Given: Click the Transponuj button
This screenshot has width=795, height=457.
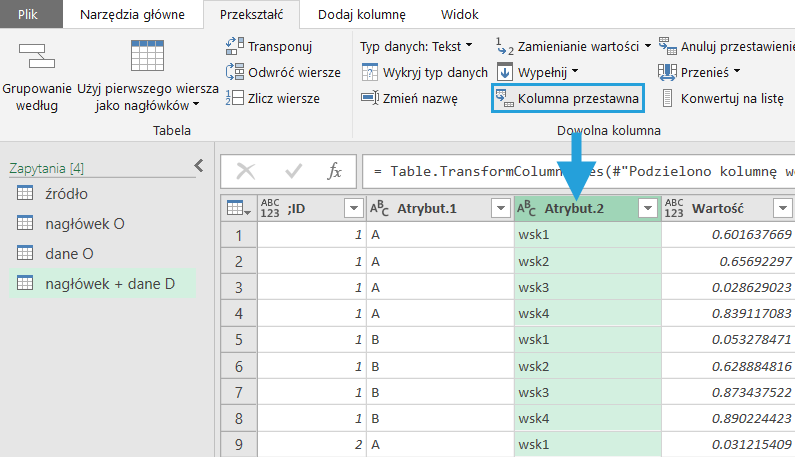Looking at the screenshot, I should coord(270,46).
